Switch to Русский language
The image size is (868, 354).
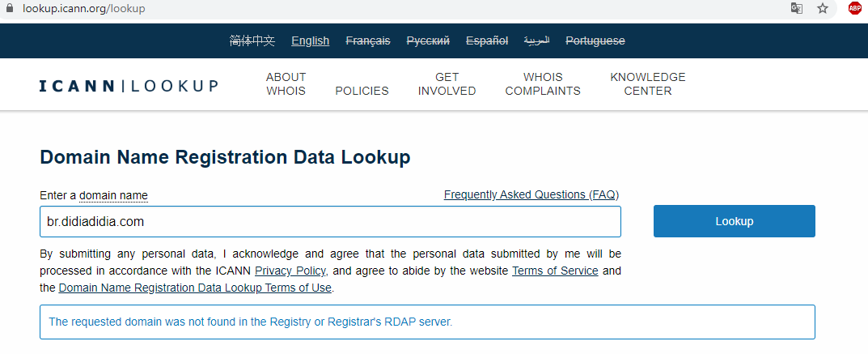[428, 41]
